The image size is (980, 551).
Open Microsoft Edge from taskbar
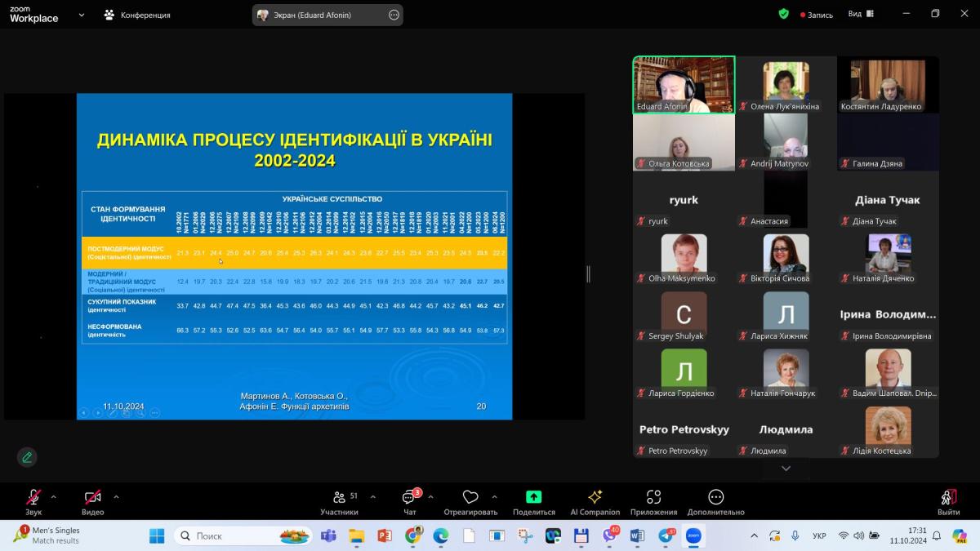441,535
